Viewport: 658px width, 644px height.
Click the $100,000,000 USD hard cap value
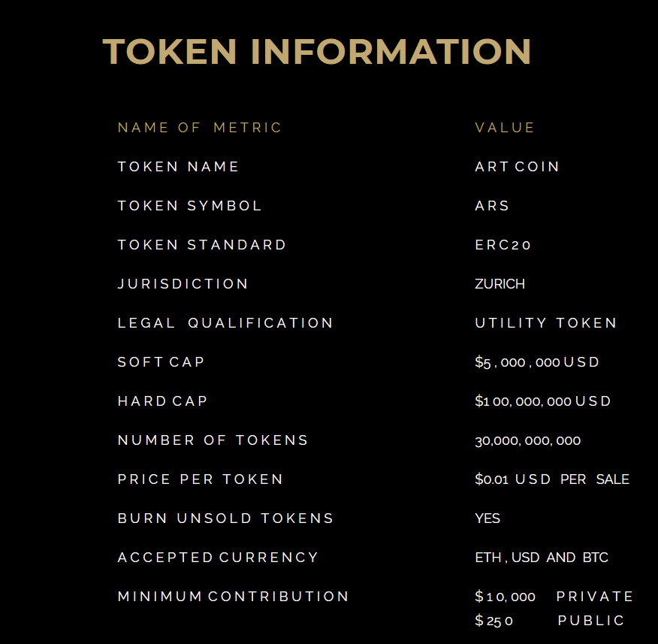coord(542,401)
